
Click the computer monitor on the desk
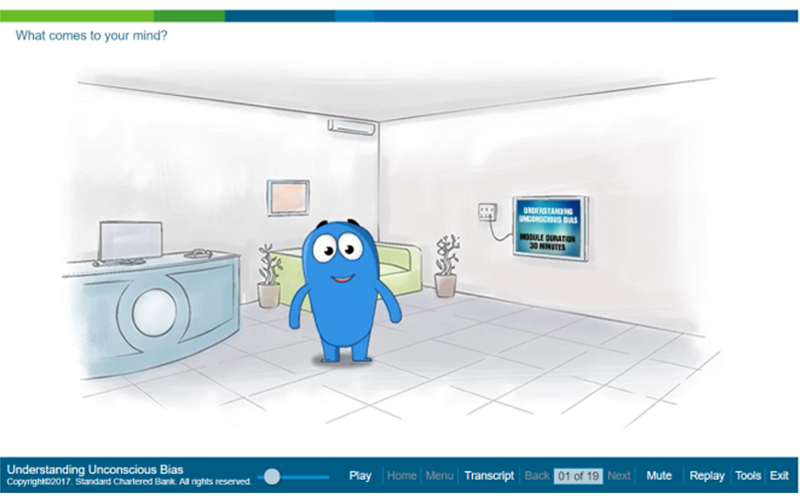pos(130,241)
